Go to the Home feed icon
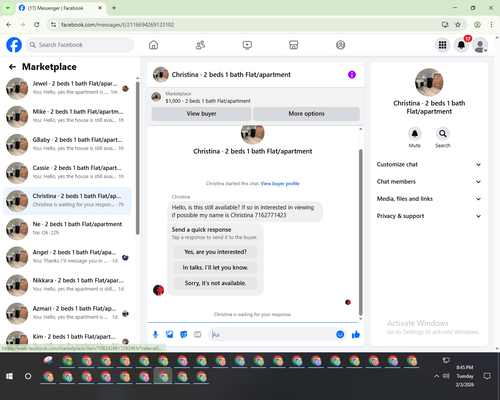The image size is (500, 400). (153, 45)
